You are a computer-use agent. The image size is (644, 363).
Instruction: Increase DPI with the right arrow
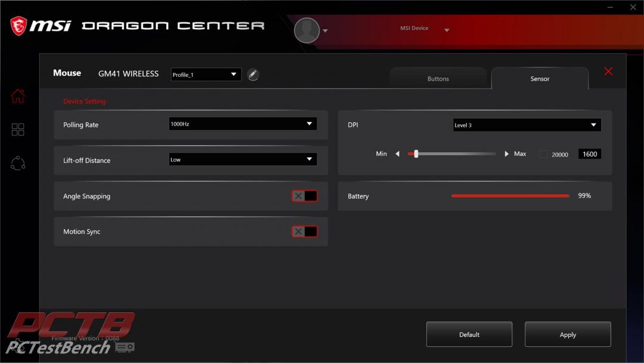(506, 154)
